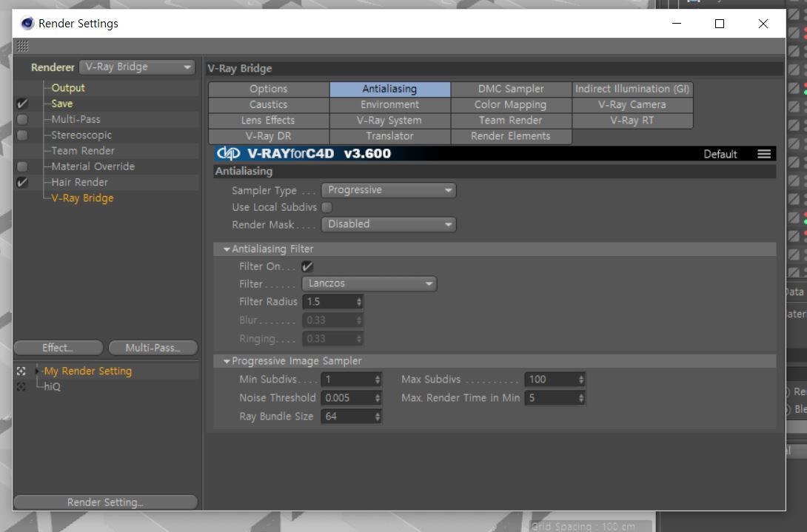The image size is (807, 532).
Task: Select the hiQ render setting
Action: pyautogui.click(x=52, y=386)
